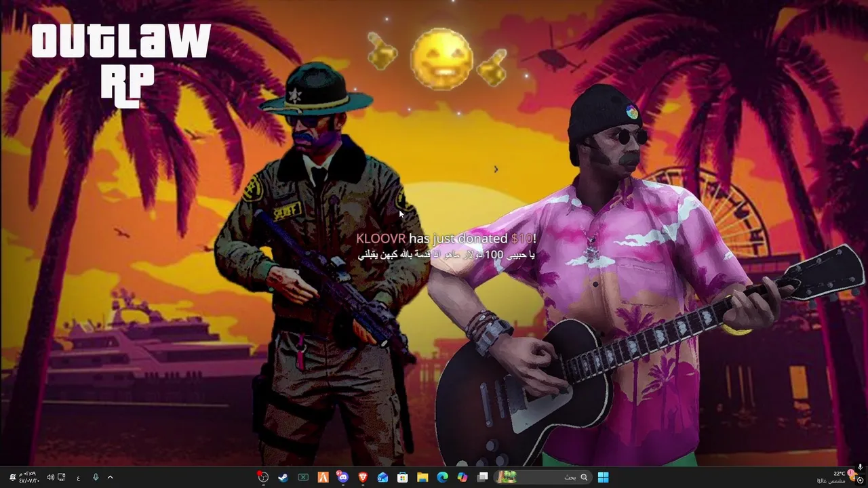
Task: Click the overlay microphone icon at bottom right
Action: 860,467
